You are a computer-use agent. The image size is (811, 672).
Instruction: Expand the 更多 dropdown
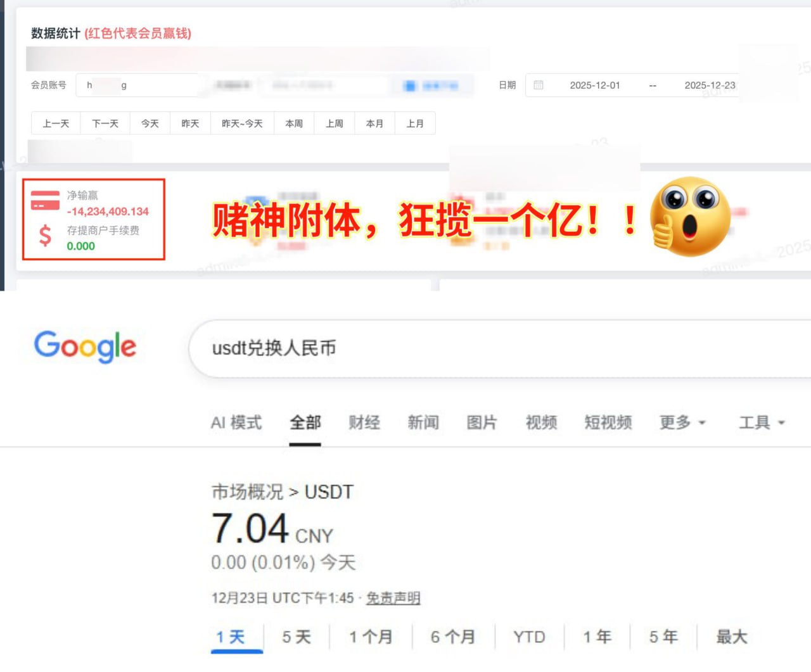(x=682, y=422)
